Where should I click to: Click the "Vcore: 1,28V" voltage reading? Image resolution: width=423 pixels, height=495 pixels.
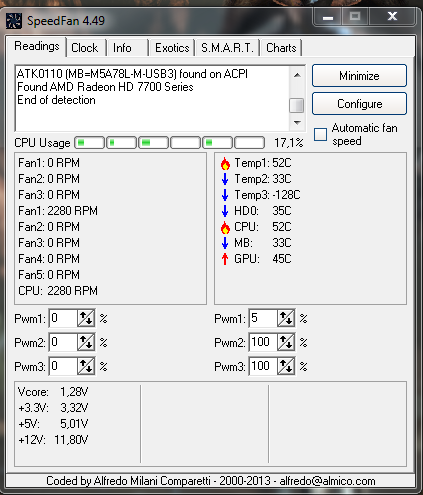click(x=53, y=392)
